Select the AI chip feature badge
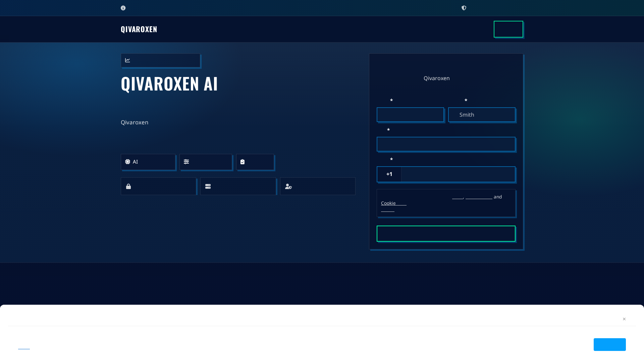This screenshot has height=362, width=644. (148, 162)
